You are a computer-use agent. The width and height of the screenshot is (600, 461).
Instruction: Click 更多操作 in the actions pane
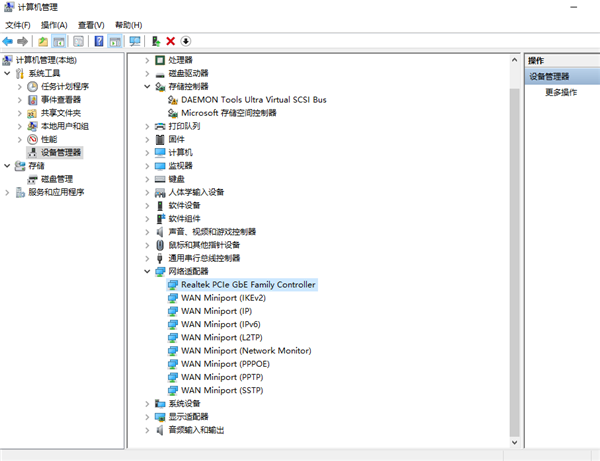tap(561, 92)
